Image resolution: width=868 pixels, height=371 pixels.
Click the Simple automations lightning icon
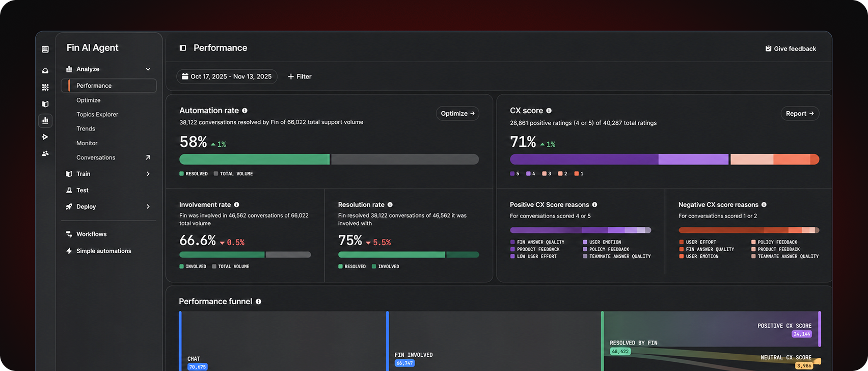pyautogui.click(x=69, y=251)
